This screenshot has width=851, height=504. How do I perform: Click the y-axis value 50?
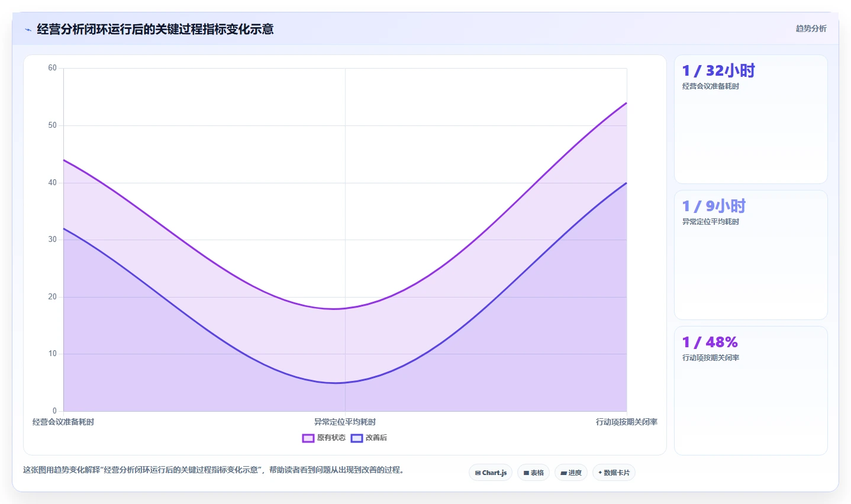click(53, 125)
